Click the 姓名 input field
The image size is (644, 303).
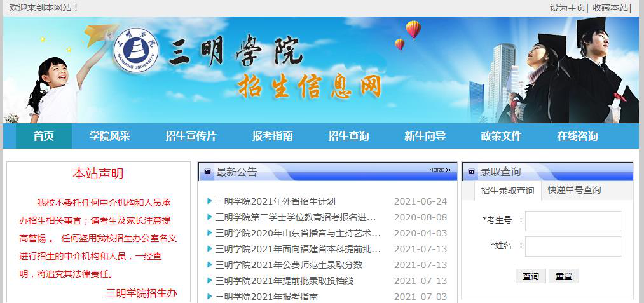click(573, 246)
